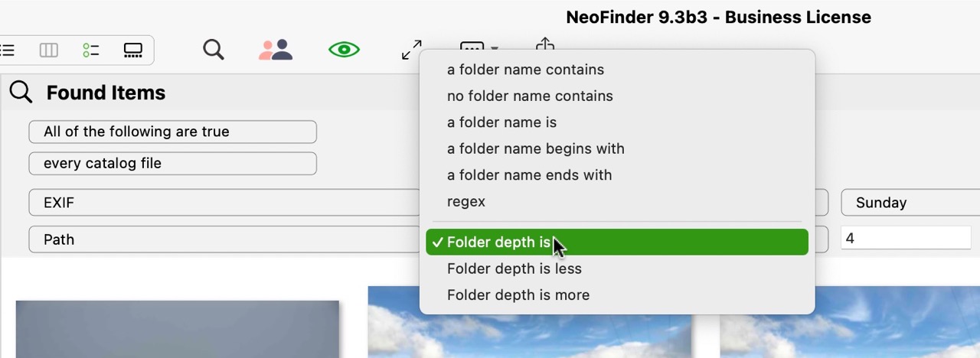
Task: Choose 'Folder depth is more'
Action: pyautogui.click(x=617, y=295)
